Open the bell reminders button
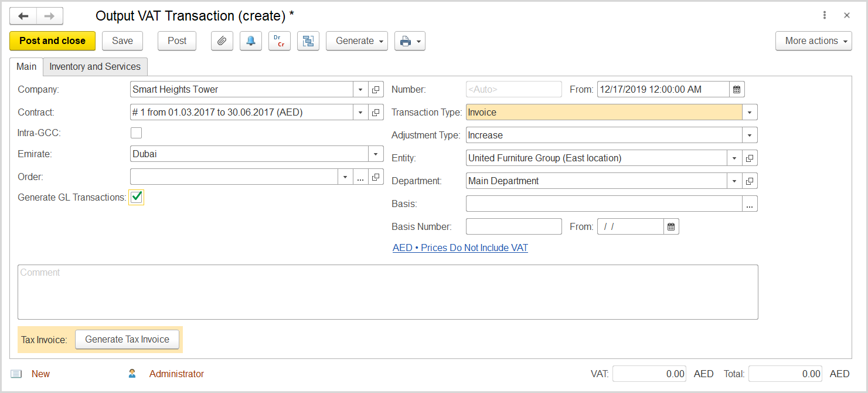This screenshot has width=868, height=393. [251, 41]
